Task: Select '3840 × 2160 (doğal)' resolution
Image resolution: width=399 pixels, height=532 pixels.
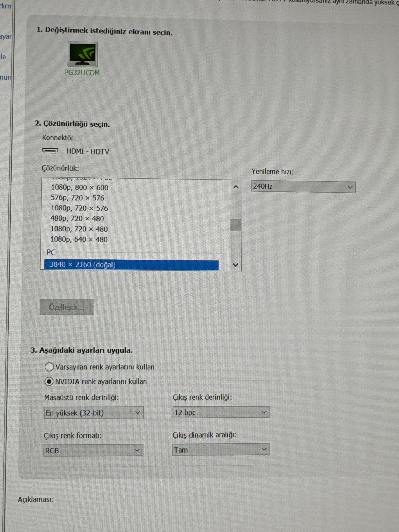Action: (x=132, y=265)
